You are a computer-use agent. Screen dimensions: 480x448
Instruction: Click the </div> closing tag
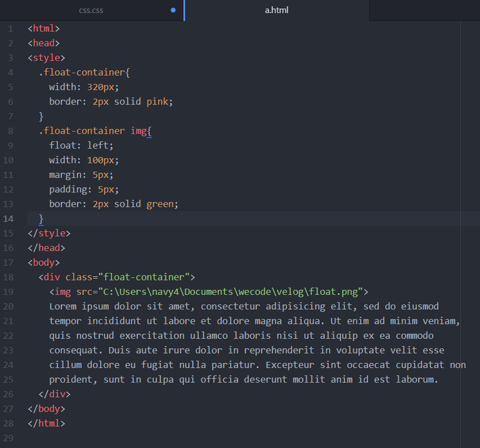[x=54, y=394]
